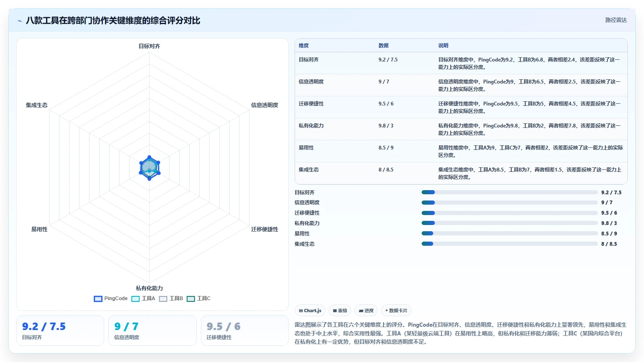Open the 9 / 7 信息透明度 data card

pyautogui.click(x=152, y=330)
